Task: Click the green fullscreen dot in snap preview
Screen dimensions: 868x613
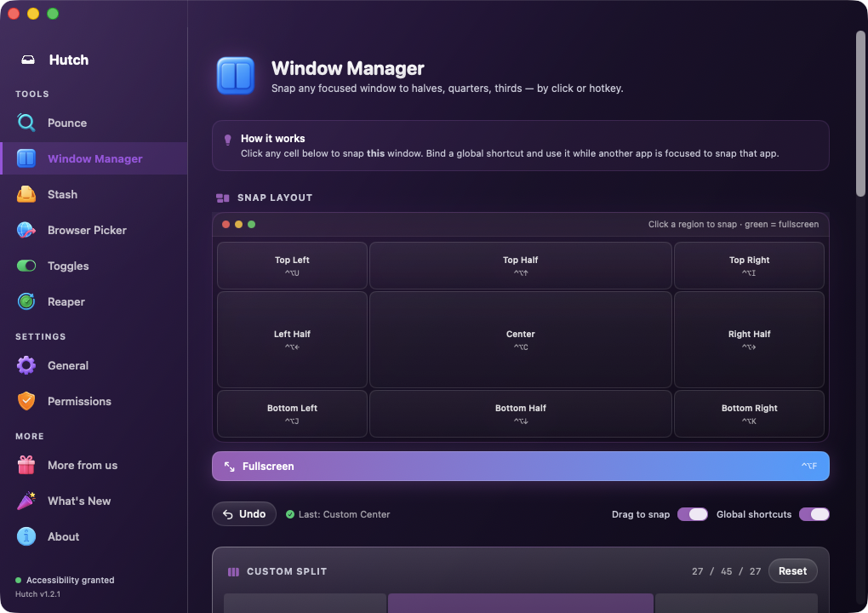Action: pyautogui.click(x=251, y=224)
